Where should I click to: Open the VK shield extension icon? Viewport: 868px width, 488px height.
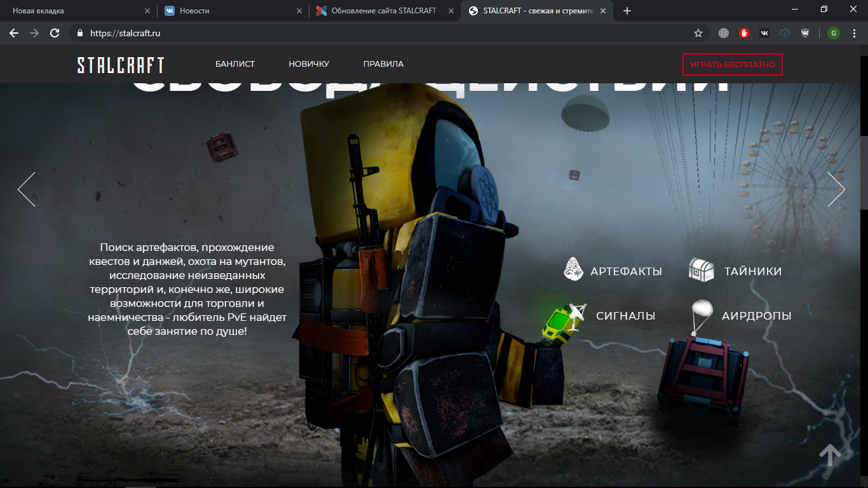point(805,33)
